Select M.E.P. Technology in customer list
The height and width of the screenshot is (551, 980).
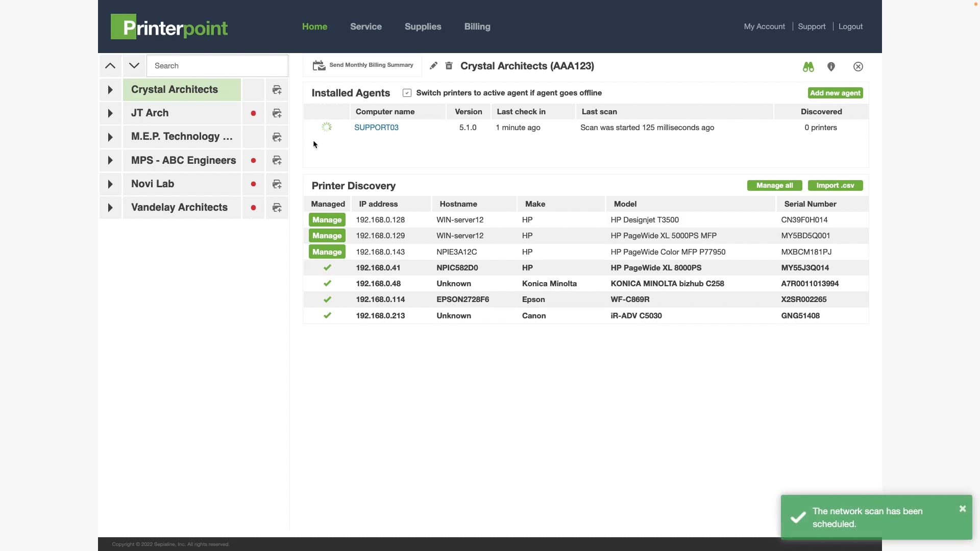[182, 137]
